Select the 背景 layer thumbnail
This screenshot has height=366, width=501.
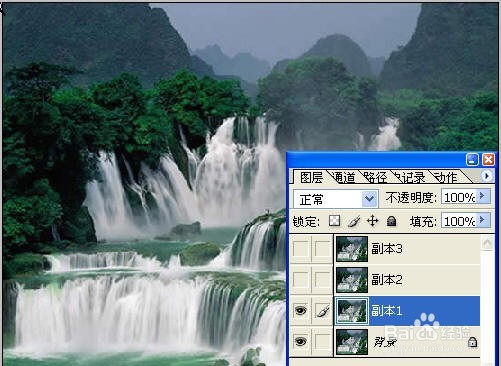point(352,342)
